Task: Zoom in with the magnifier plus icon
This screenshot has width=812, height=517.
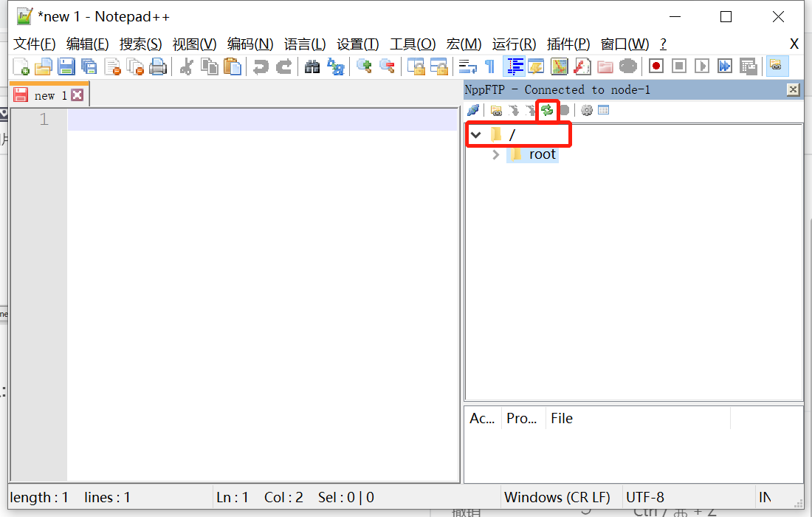Action: (364, 66)
